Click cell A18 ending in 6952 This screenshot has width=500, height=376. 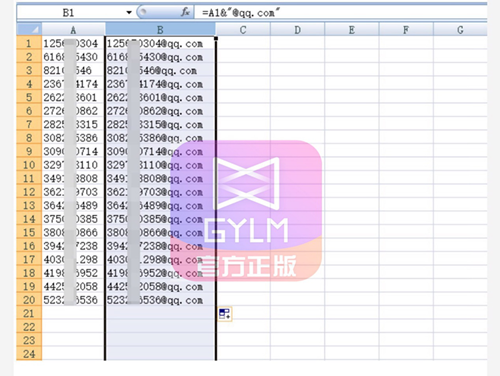[73, 273]
